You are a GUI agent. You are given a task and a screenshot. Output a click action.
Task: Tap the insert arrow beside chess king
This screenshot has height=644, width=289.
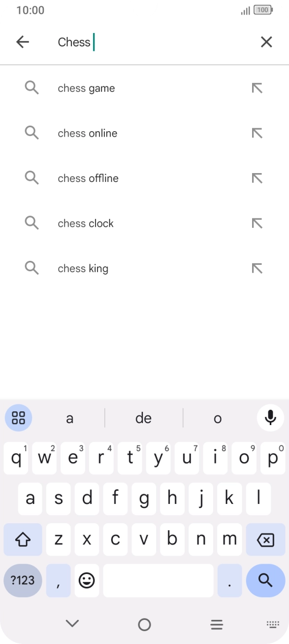pyautogui.click(x=257, y=268)
